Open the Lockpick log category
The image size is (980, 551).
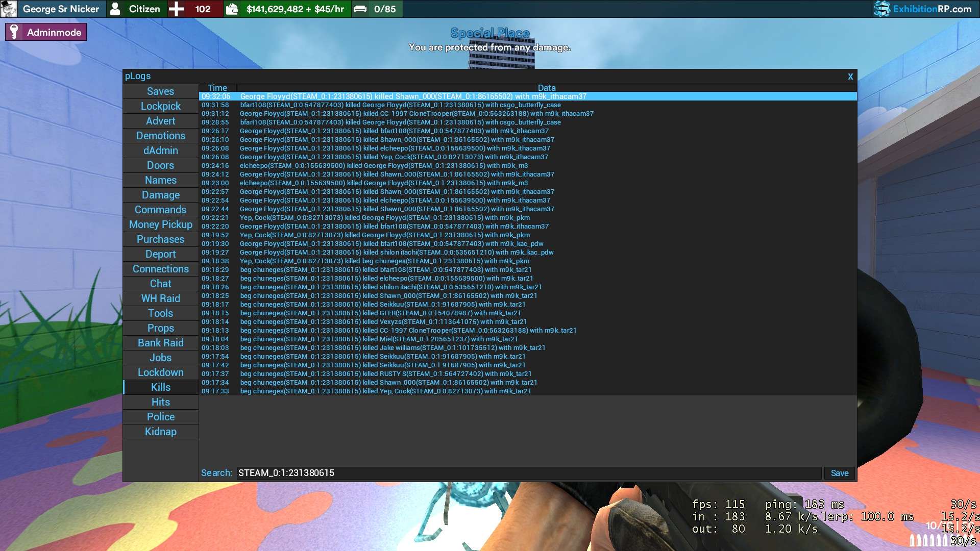(161, 106)
